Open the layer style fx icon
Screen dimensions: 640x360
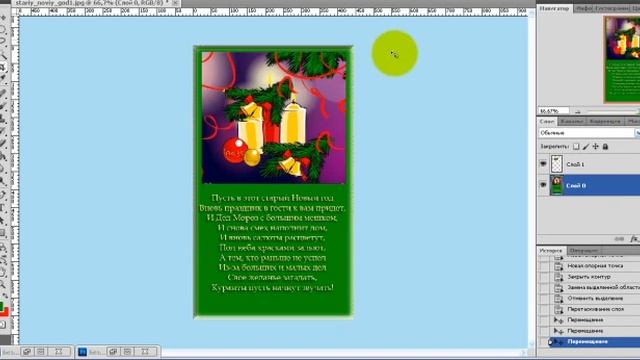(634, 239)
